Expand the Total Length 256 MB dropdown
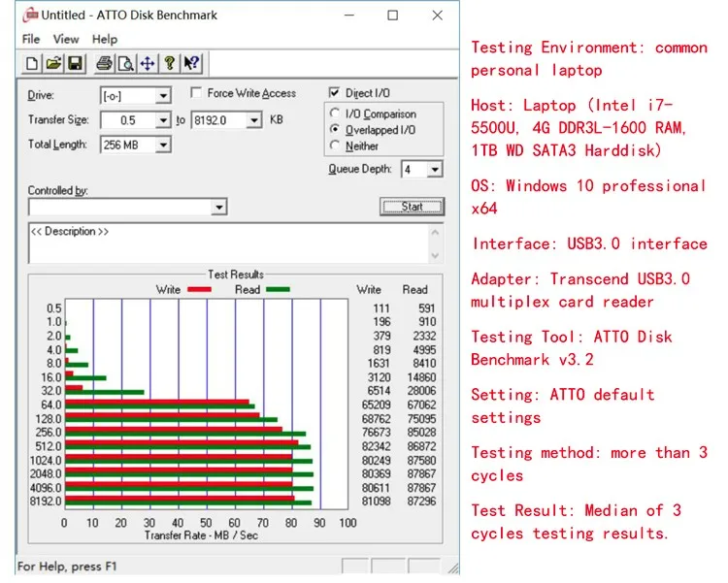The image size is (728, 583). [x=162, y=145]
